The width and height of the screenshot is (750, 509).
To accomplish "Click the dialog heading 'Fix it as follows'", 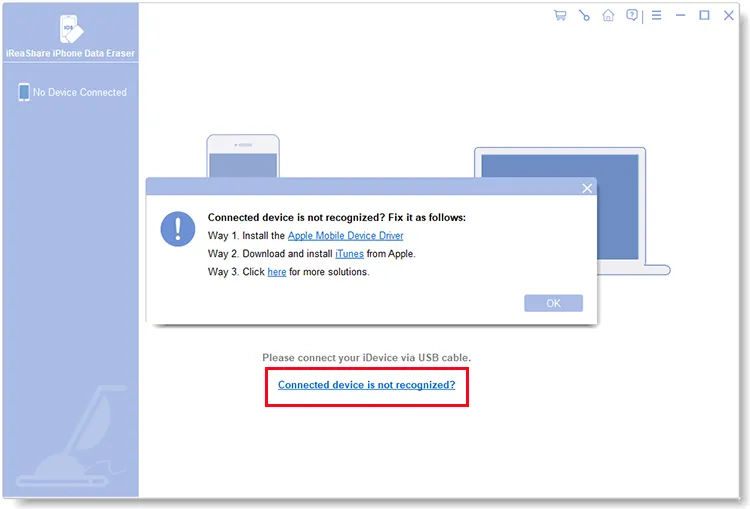I will click(x=427, y=218).
